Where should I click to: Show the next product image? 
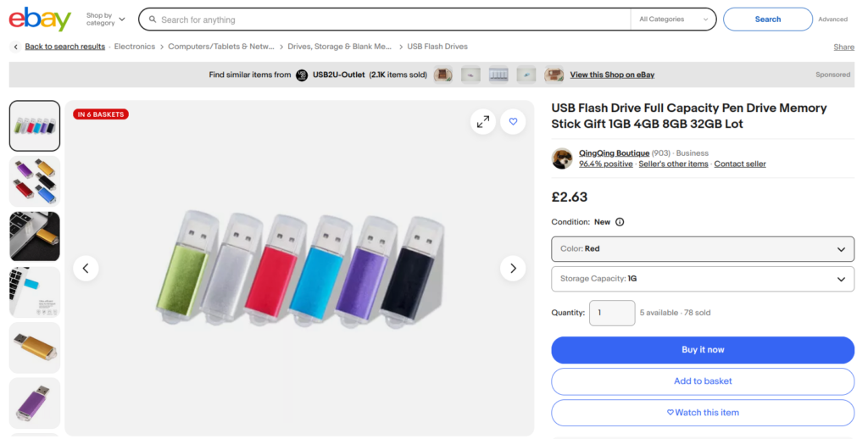click(x=513, y=269)
